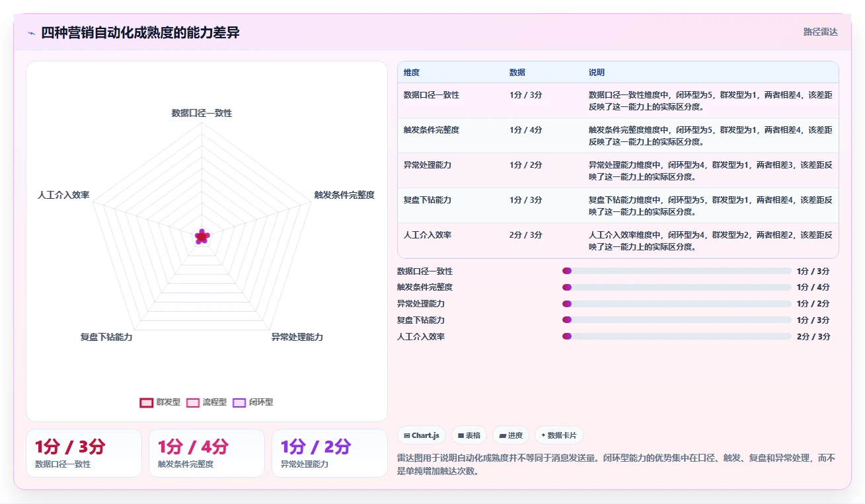
Task: Select the 复盘下钻能力 table row name
Action: point(428,200)
